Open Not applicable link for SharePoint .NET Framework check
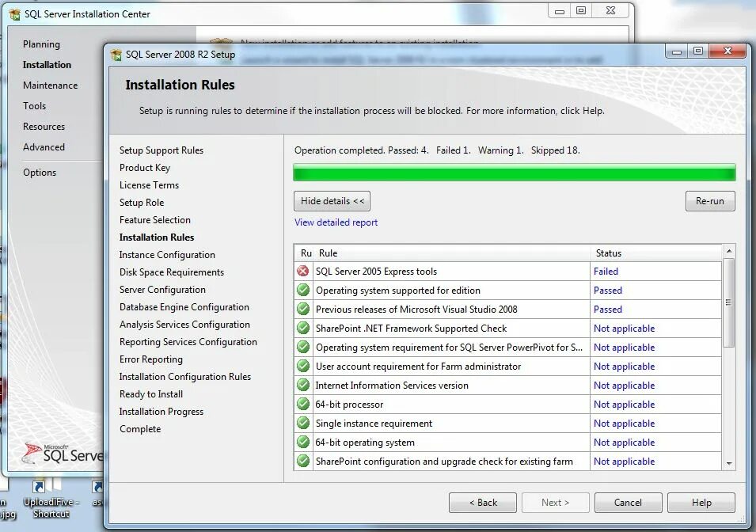This screenshot has width=756, height=532. pos(624,328)
